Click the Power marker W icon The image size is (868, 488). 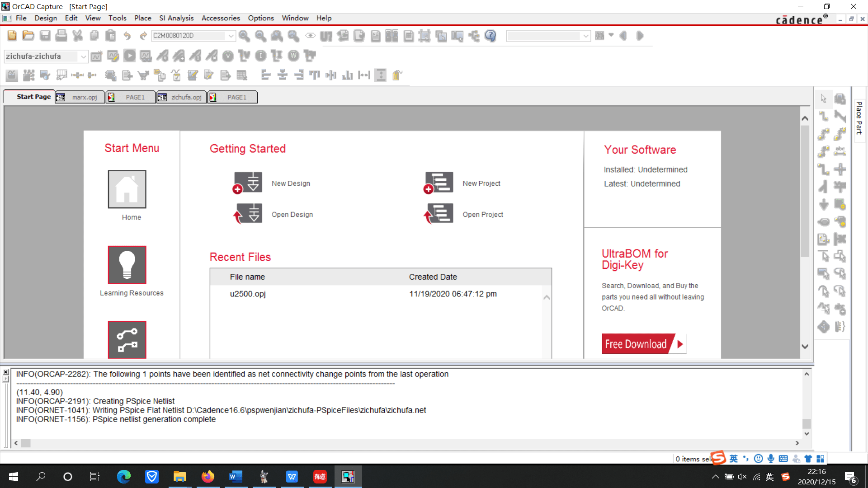pyautogui.click(x=293, y=56)
